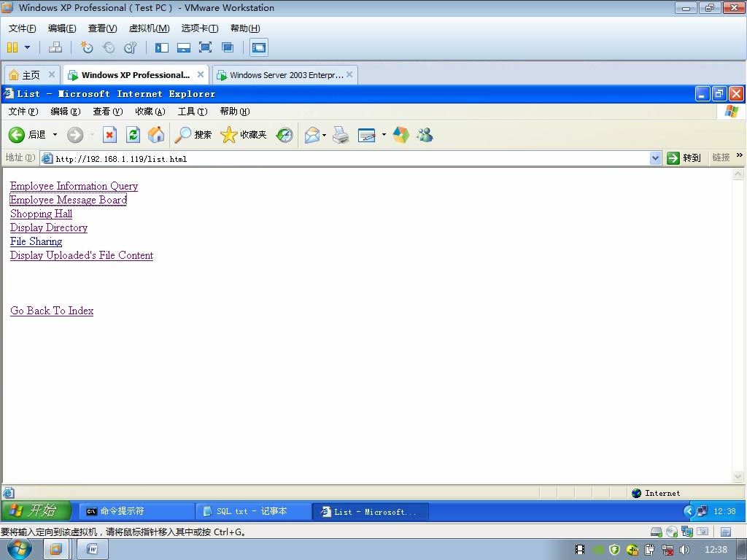Click the host Windows 7 Start orb
This screenshot has width=747, height=560.
[x=20, y=550]
